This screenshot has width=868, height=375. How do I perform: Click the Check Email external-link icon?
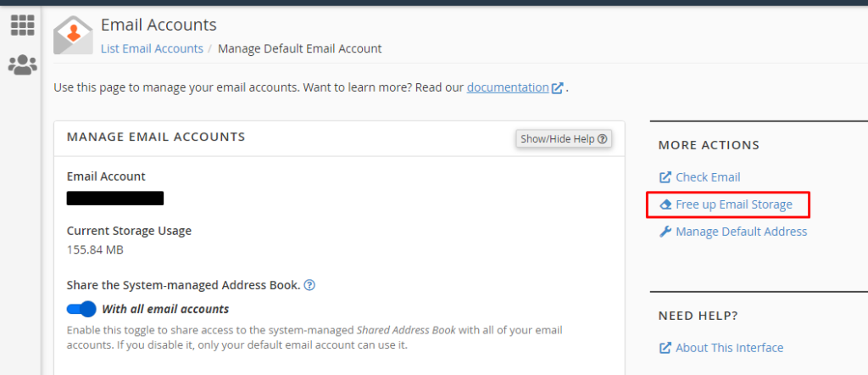tap(665, 177)
